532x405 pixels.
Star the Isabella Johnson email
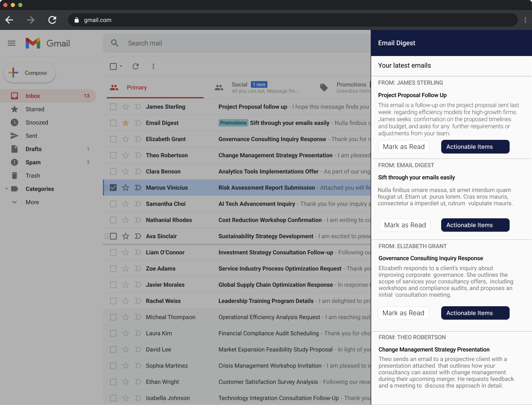point(126,398)
